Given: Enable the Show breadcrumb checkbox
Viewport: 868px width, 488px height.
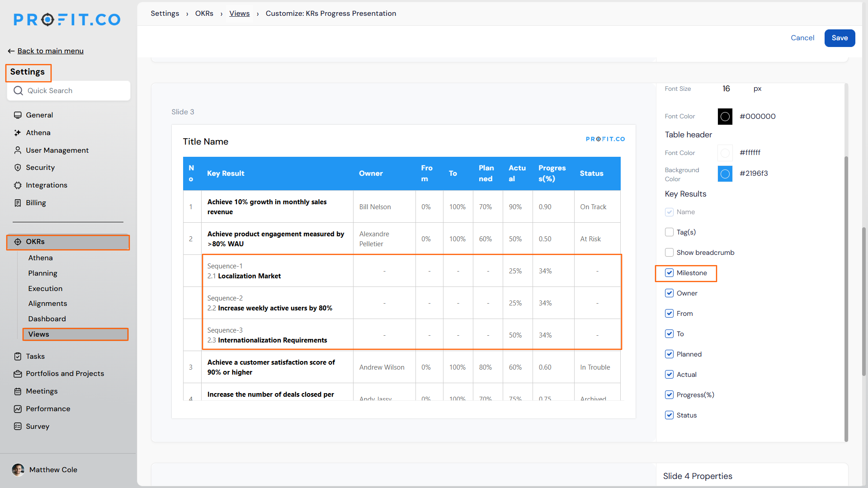Looking at the screenshot, I should [x=669, y=253].
